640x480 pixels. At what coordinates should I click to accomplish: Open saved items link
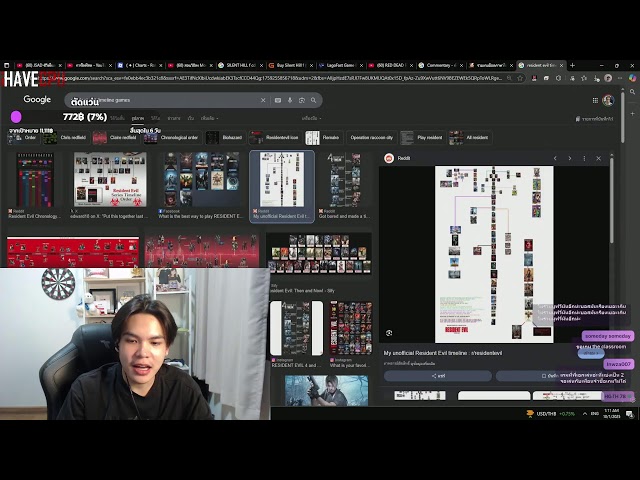pyautogui.click(x=594, y=119)
